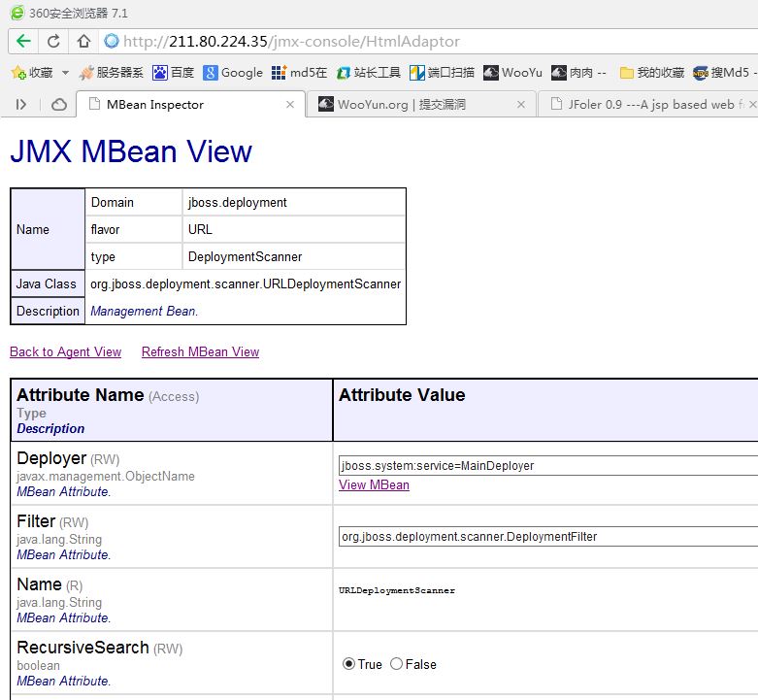
Task: Click the org.jboss.deployment.scanner.URLDeploymentScanner class text
Action: click(246, 283)
